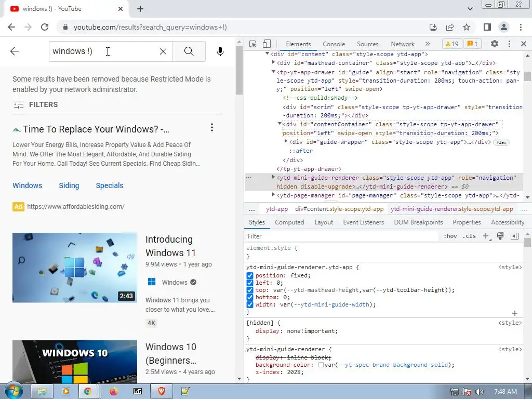Open the Layout pane tab
This screenshot has height=399, width=532.
pyautogui.click(x=324, y=222)
